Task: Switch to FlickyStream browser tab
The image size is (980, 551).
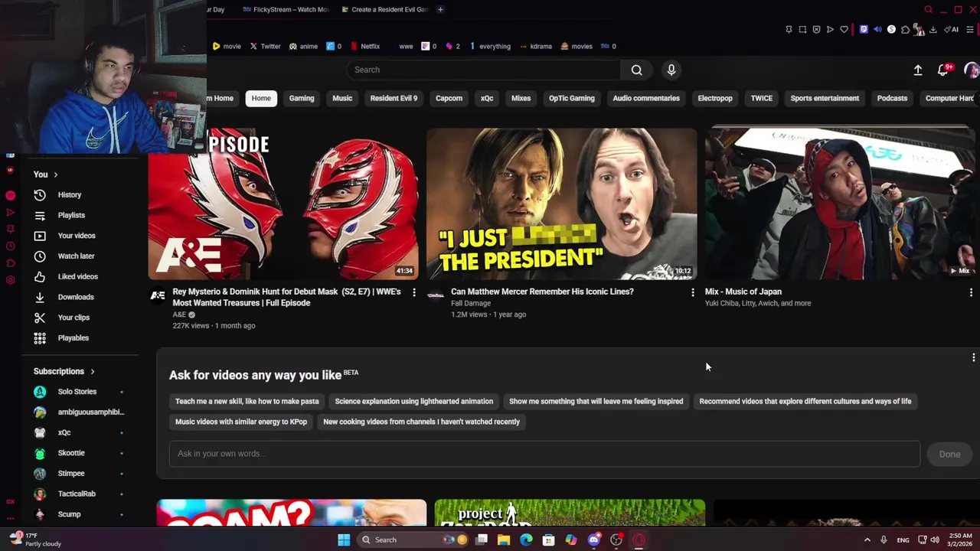Action: pyautogui.click(x=285, y=9)
